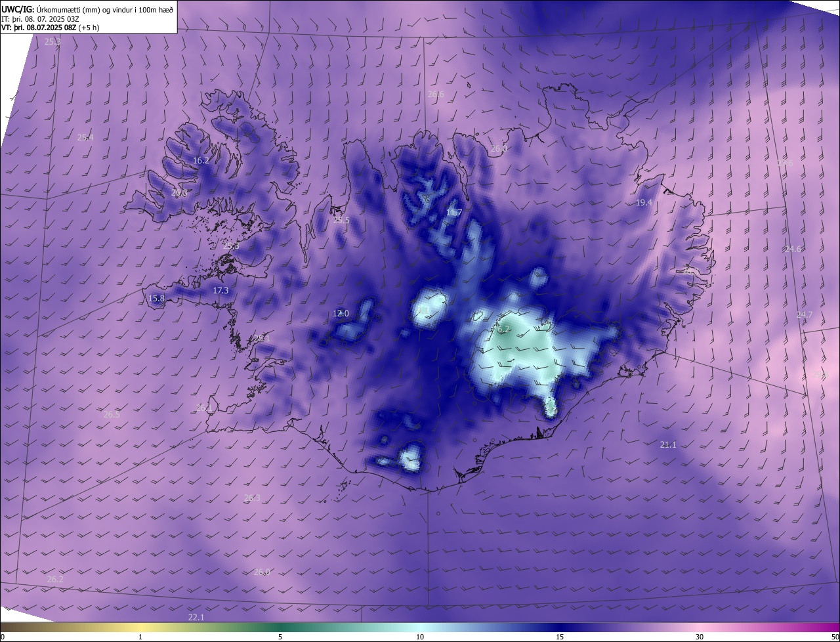Click the 15.8 value label
Viewport: 840px width, 642px height.
point(156,298)
